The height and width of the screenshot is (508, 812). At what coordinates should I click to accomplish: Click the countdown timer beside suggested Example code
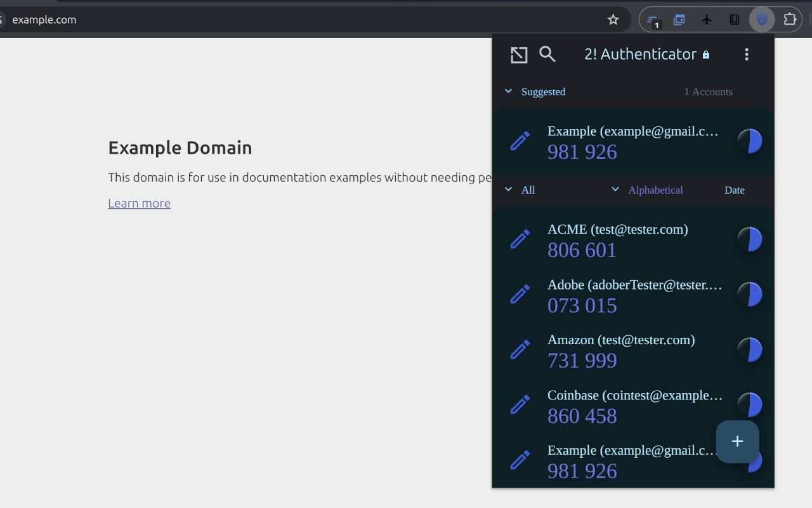pos(750,141)
